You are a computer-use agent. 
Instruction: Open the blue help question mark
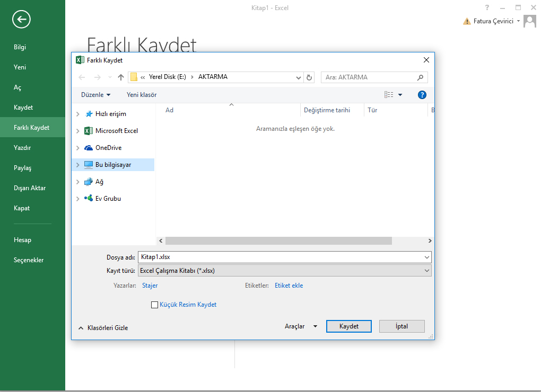(422, 95)
